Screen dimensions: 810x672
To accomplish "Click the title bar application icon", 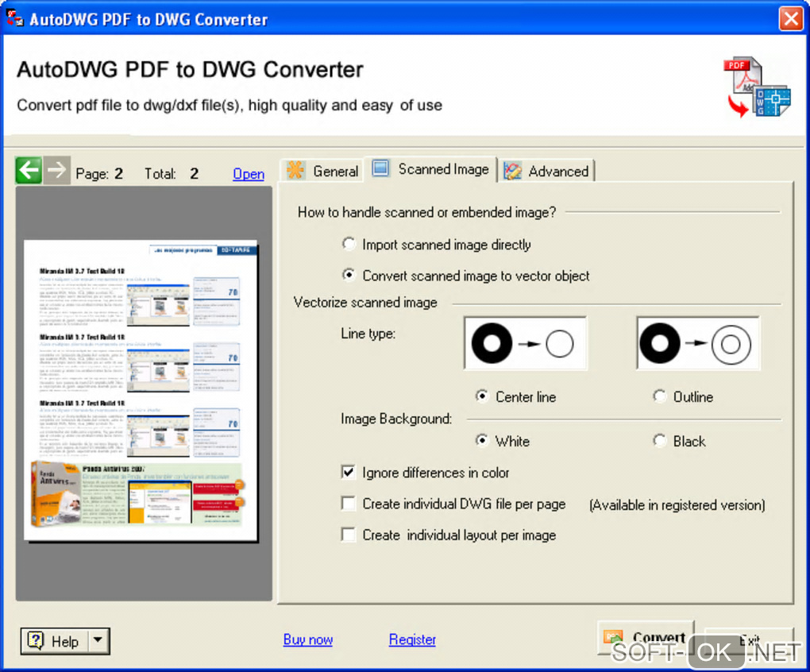I will click(x=14, y=18).
